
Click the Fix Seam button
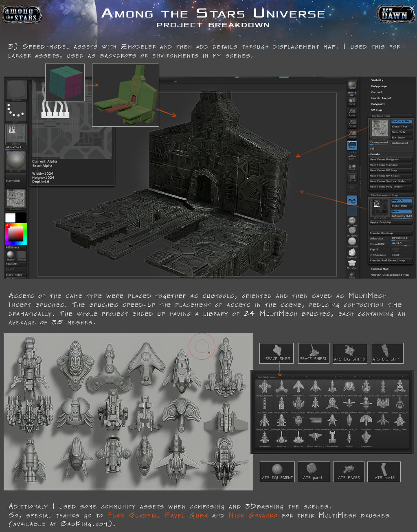click(402, 138)
